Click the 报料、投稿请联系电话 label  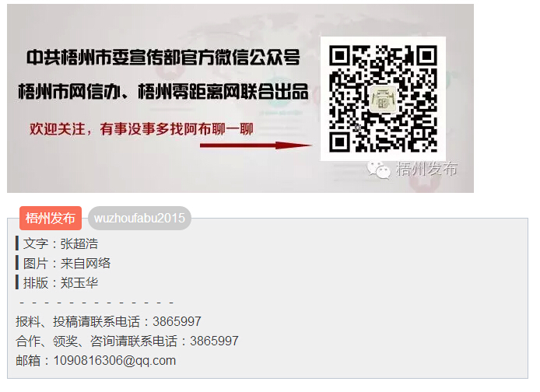(78, 321)
